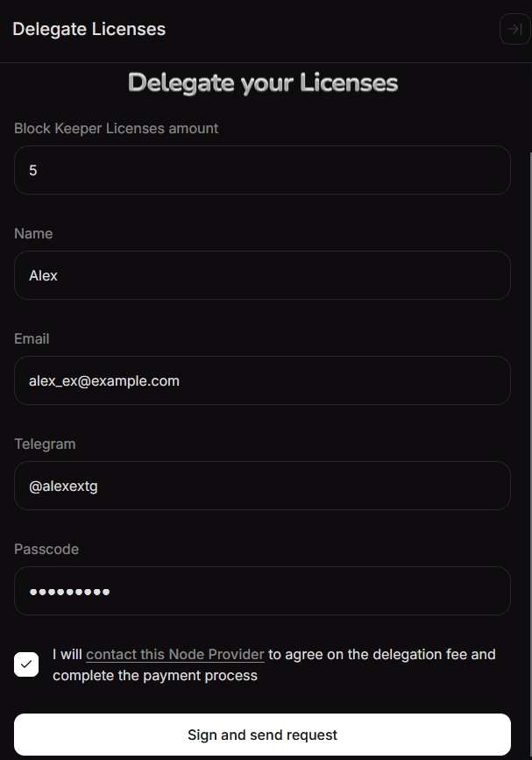
Task: Click the Passcode field label
Action: (x=46, y=549)
